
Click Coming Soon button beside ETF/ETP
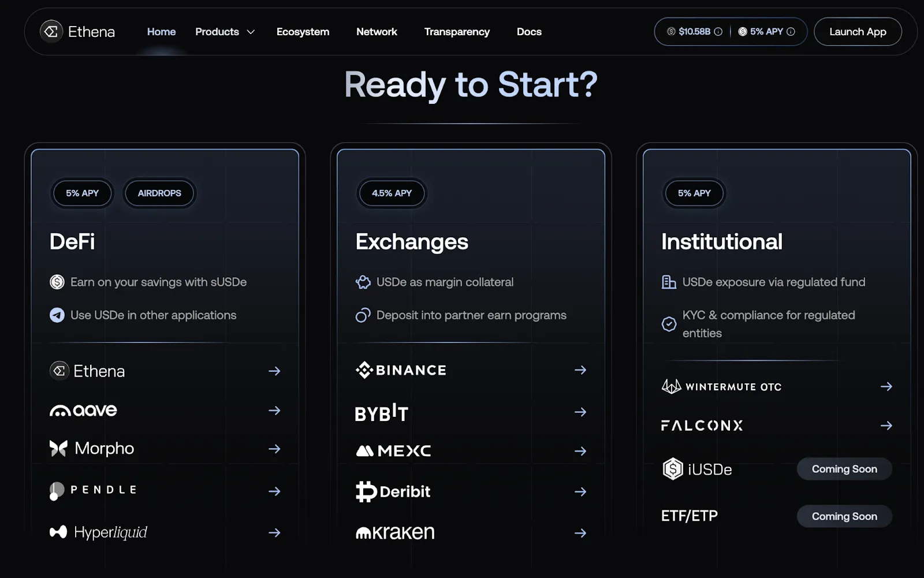[x=844, y=516]
